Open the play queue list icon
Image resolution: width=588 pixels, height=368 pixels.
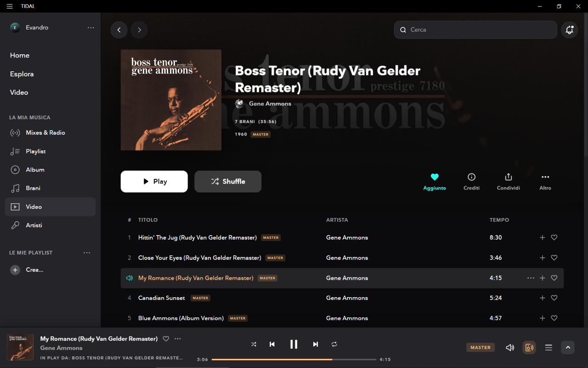[x=548, y=348]
